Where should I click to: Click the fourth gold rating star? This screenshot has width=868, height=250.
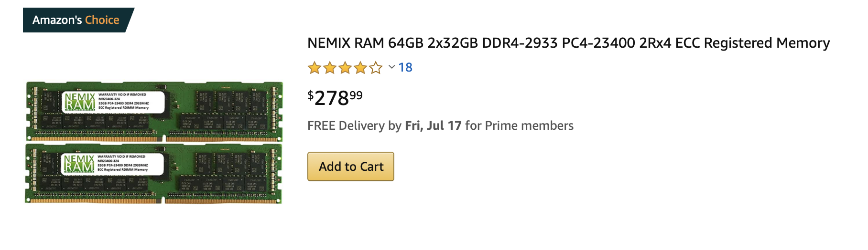click(x=360, y=68)
